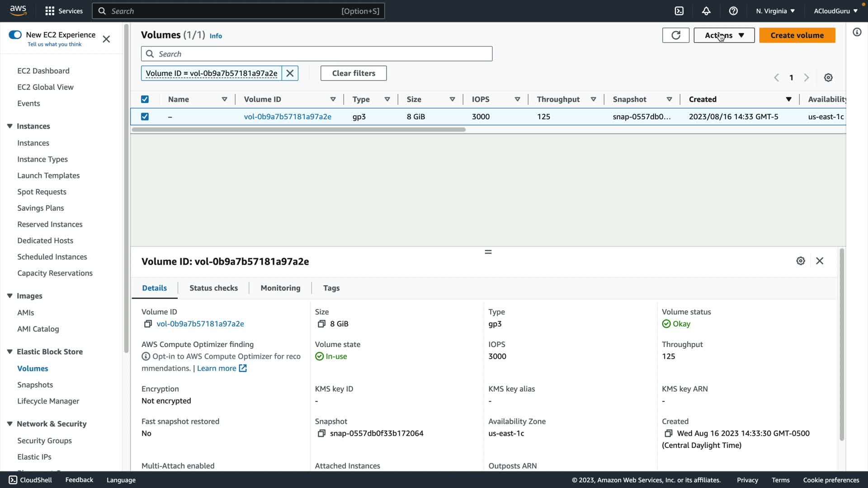Open the N. Virginia region selector
Viewport: 868px width, 488px height.
(x=775, y=11)
